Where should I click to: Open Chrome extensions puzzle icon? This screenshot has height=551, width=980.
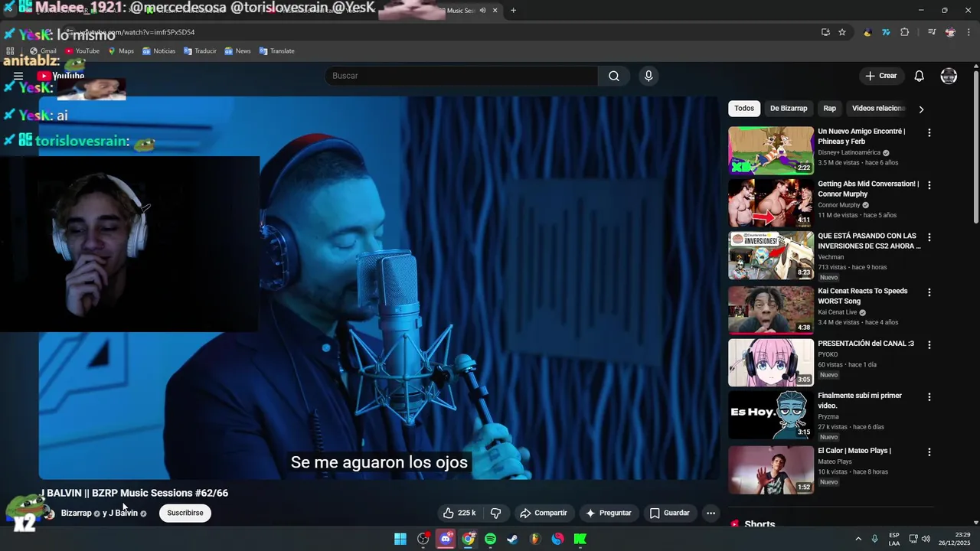coord(905,32)
